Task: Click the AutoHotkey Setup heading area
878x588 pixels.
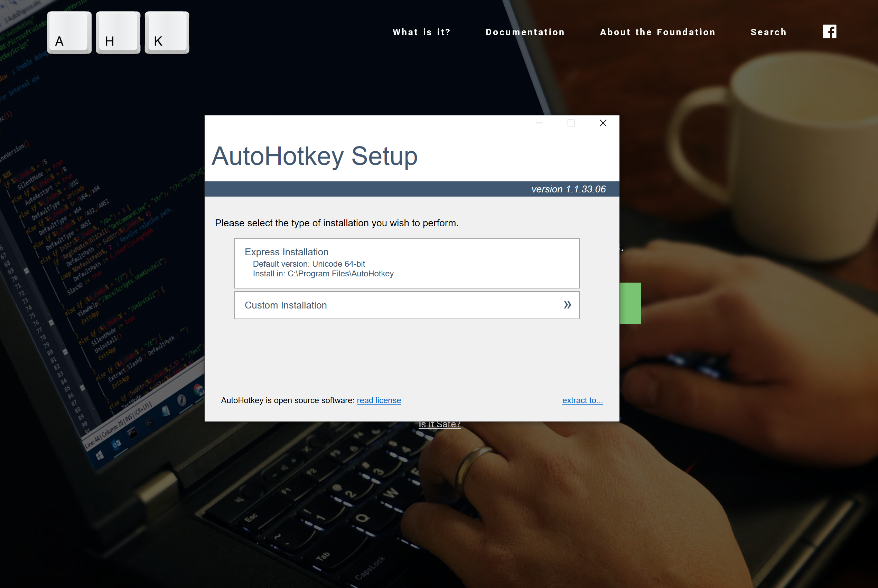Action: coord(315,156)
